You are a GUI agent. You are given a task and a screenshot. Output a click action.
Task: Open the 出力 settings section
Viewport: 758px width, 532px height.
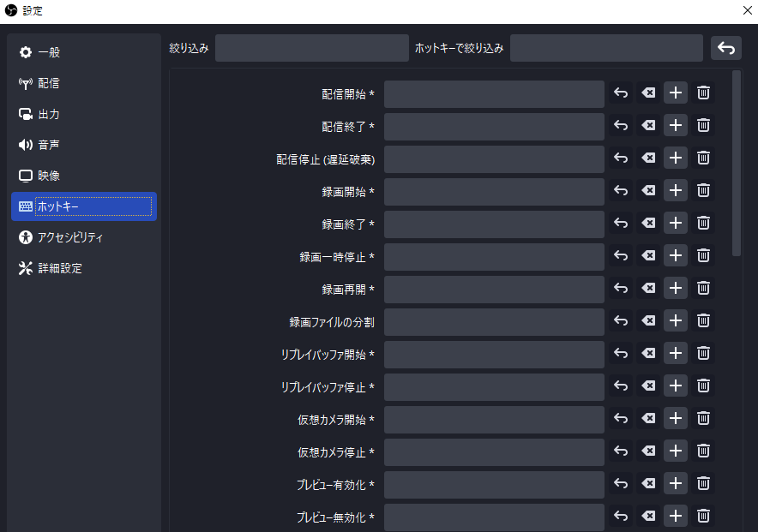49,115
